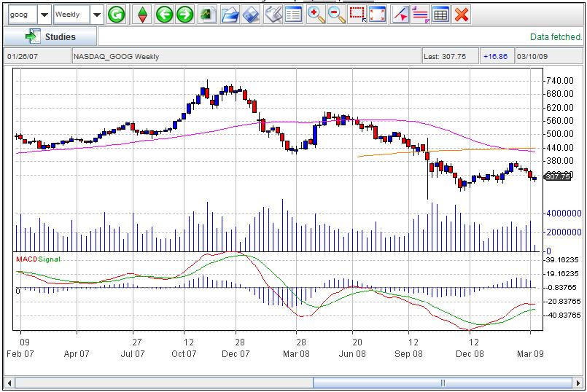Open the blue folder icon
This screenshot has height=392, width=587.
230,15
